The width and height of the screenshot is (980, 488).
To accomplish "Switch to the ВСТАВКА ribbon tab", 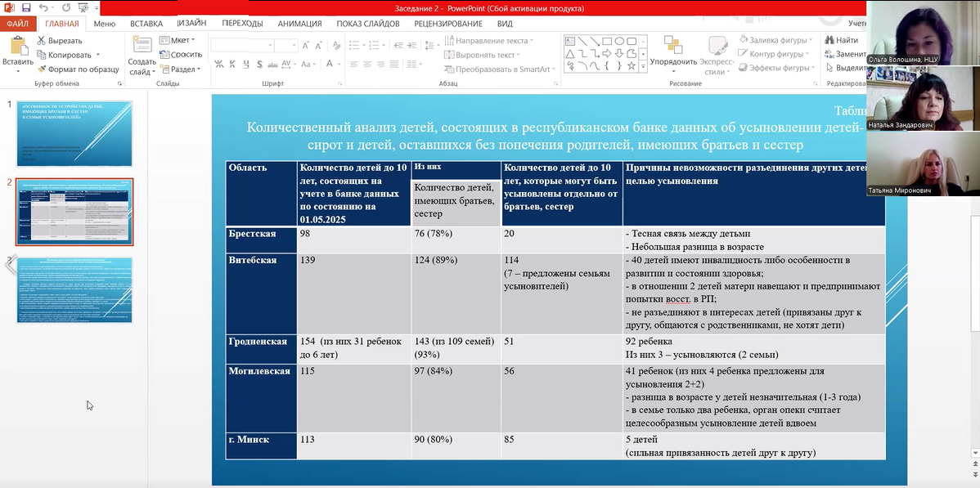I will (146, 24).
